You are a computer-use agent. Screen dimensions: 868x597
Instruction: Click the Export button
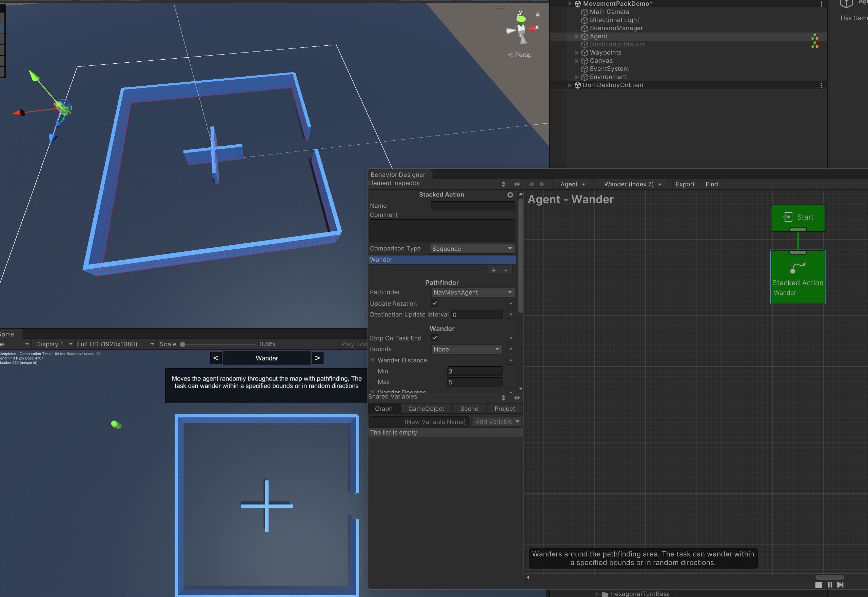coord(685,184)
